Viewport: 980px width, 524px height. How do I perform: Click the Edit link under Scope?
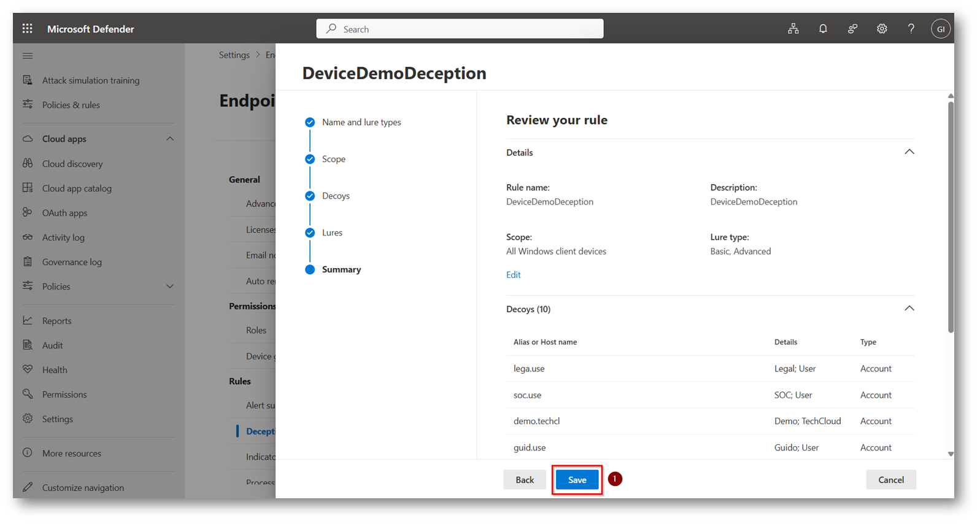click(x=513, y=274)
